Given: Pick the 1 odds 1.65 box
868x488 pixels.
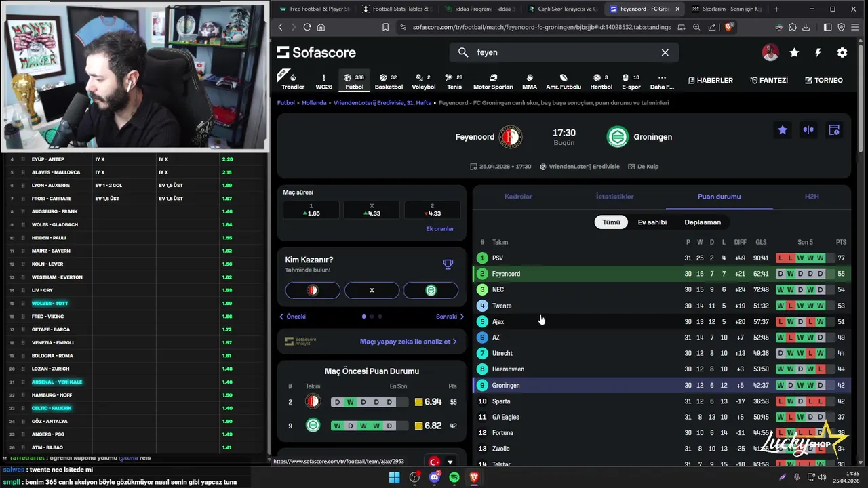Looking at the screenshot, I should tap(311, 210).
